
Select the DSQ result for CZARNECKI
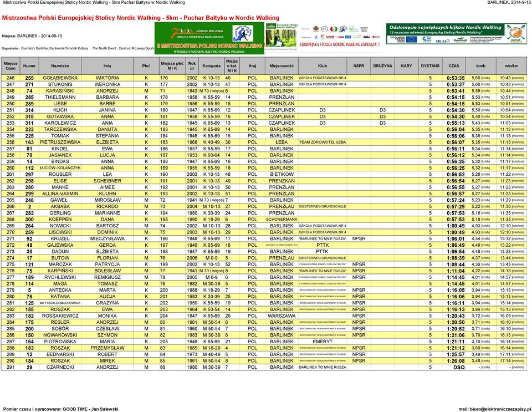[459, 368]
